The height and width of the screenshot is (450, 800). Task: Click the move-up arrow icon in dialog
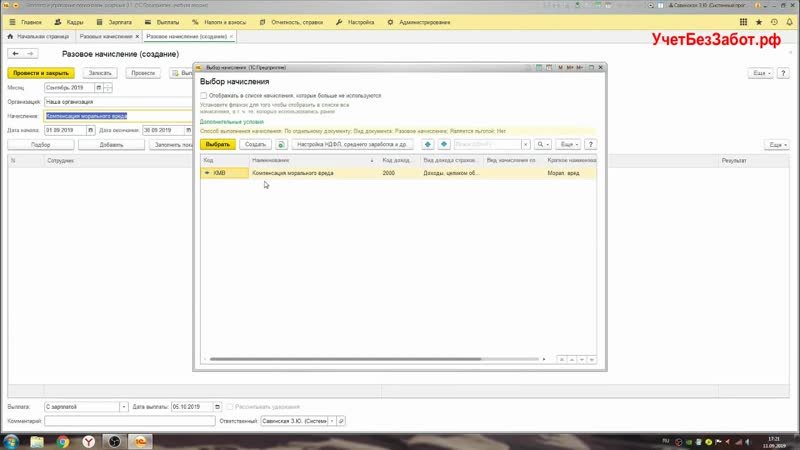pos(427,144)
